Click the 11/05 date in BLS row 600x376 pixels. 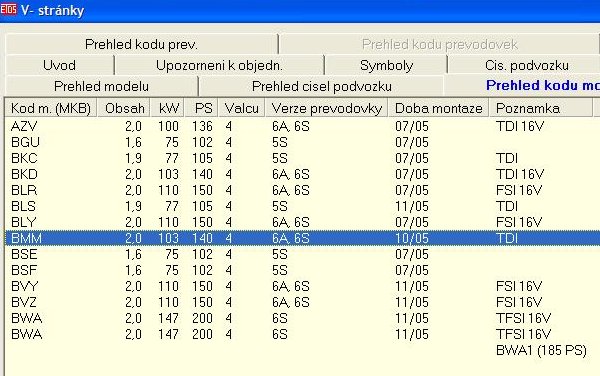pos(412,206)
